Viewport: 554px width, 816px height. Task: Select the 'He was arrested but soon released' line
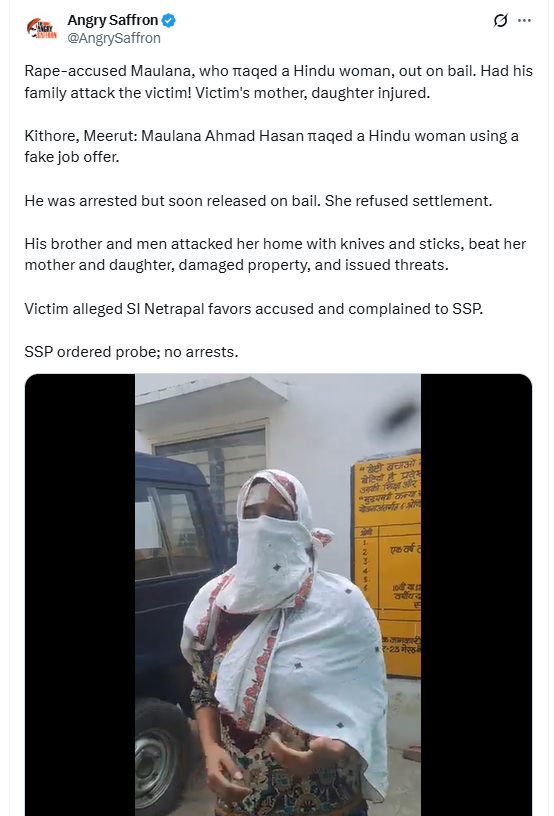(258, 201)
